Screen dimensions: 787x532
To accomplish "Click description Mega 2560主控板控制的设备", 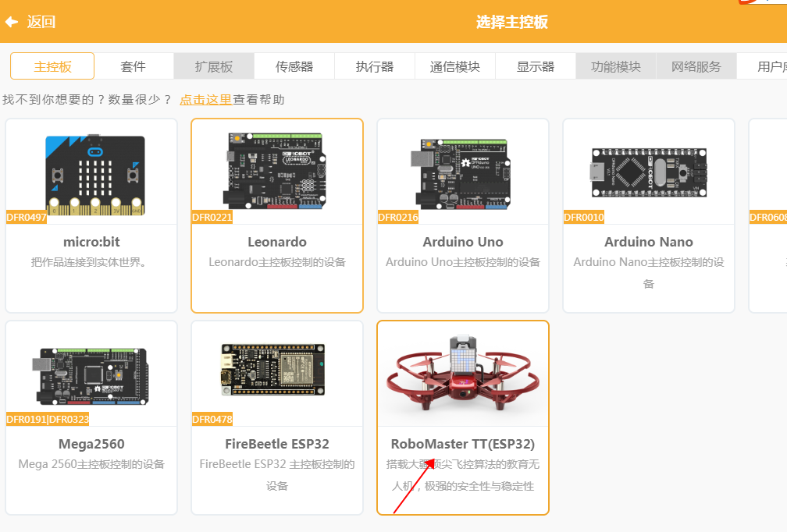I will [x=91, y=464].
